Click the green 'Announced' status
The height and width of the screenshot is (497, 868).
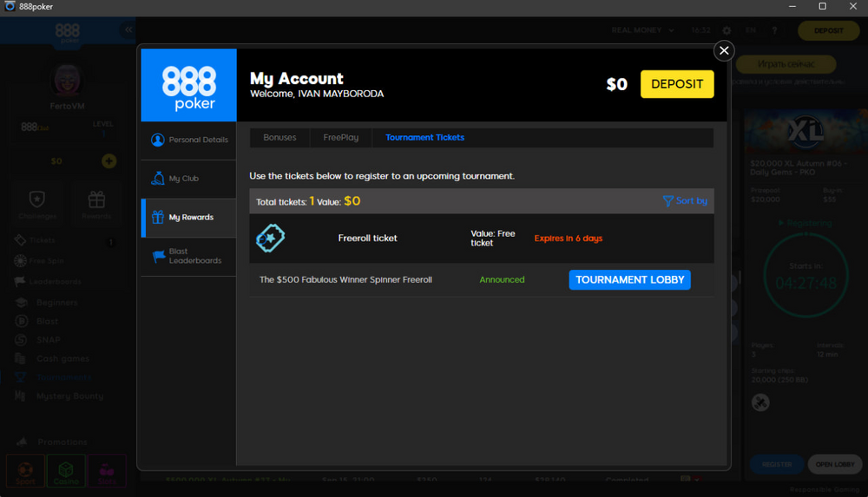502,280
